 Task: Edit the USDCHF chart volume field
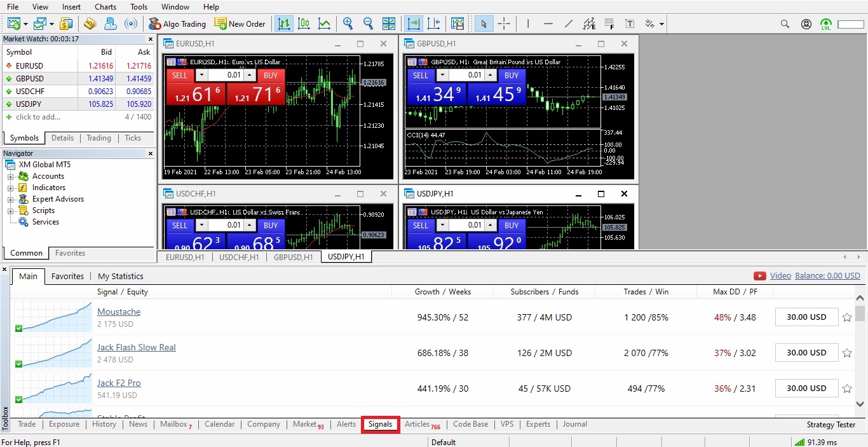tap(226, 225)
